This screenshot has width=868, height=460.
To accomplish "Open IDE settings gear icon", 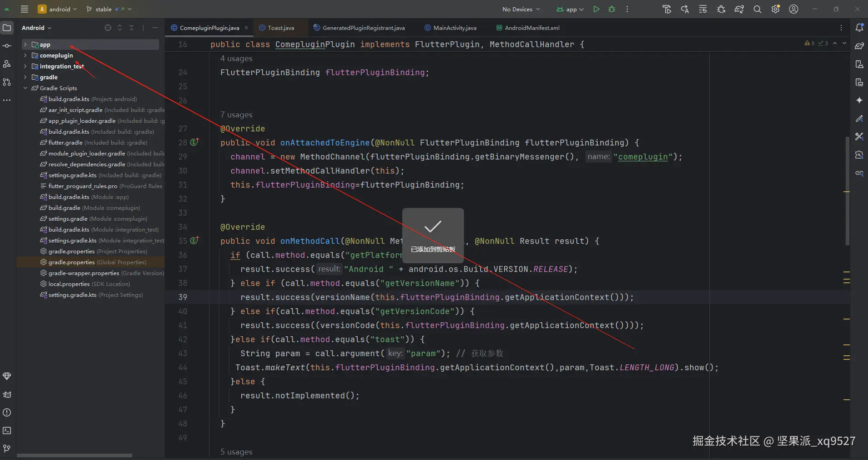I will (775, 9).
